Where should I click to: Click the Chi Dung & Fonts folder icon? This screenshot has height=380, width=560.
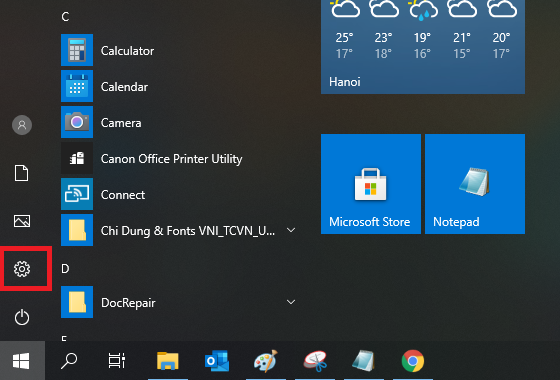(x=77, y=230)
